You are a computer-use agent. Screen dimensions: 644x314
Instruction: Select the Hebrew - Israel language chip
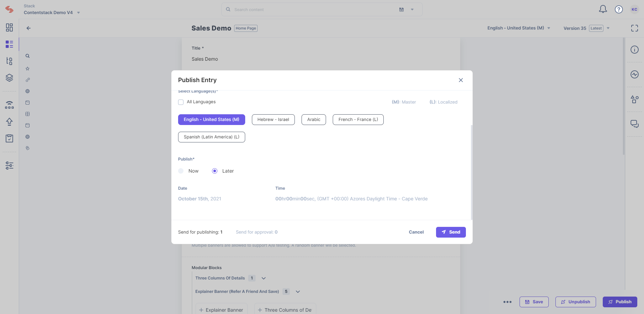click(273, 120)
